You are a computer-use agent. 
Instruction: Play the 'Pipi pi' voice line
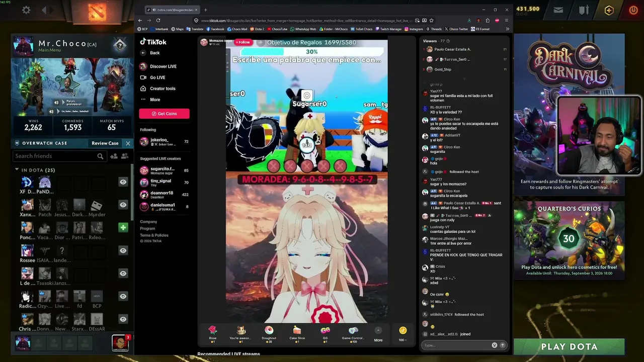coord(56,103)
